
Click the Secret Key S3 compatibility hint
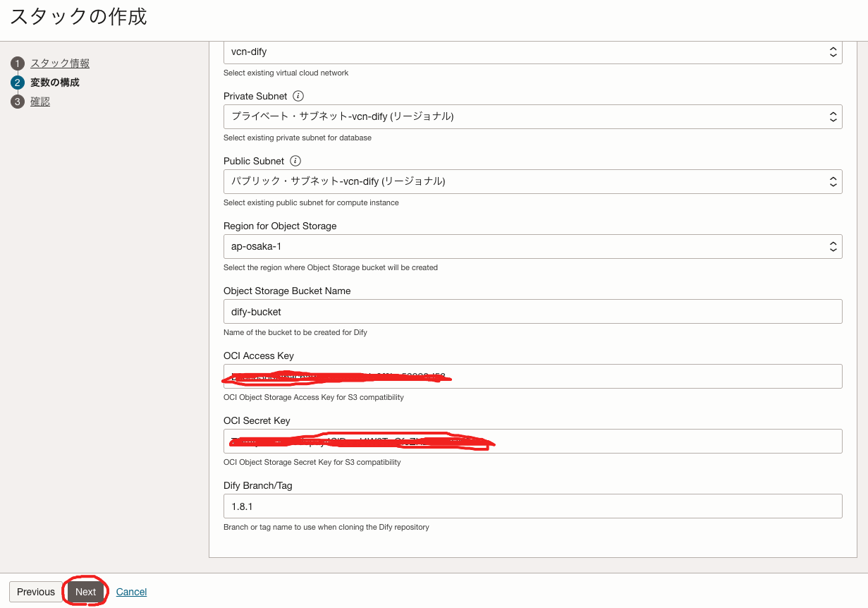coord(312,462)
